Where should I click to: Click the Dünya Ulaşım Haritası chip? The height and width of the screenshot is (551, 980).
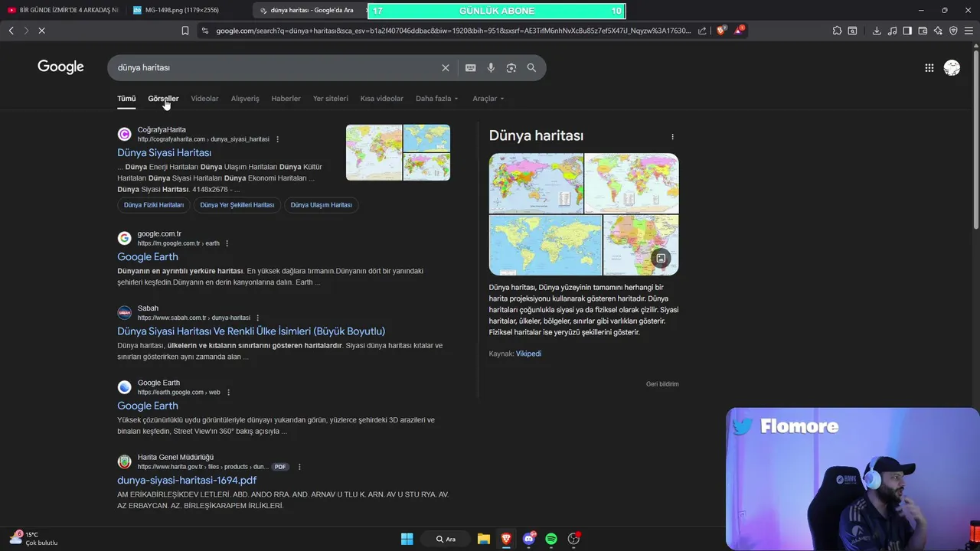pyautogui.click(x=322, y=205)
